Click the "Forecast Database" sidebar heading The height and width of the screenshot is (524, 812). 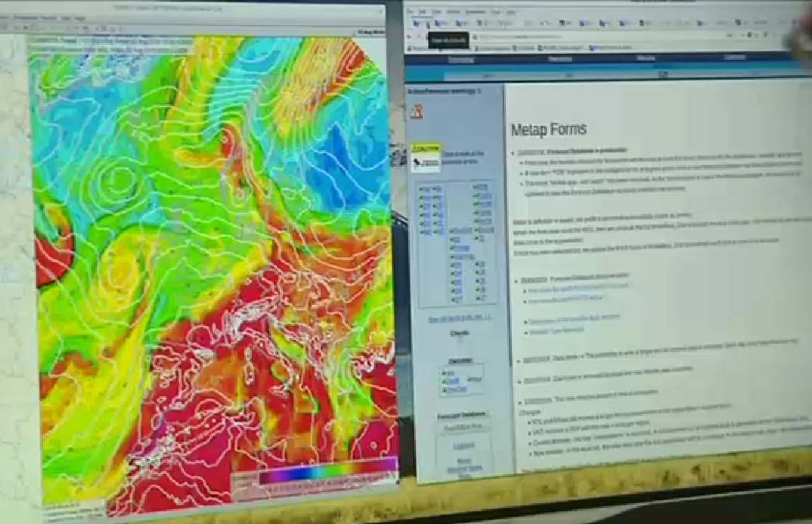tap(461, 416)
